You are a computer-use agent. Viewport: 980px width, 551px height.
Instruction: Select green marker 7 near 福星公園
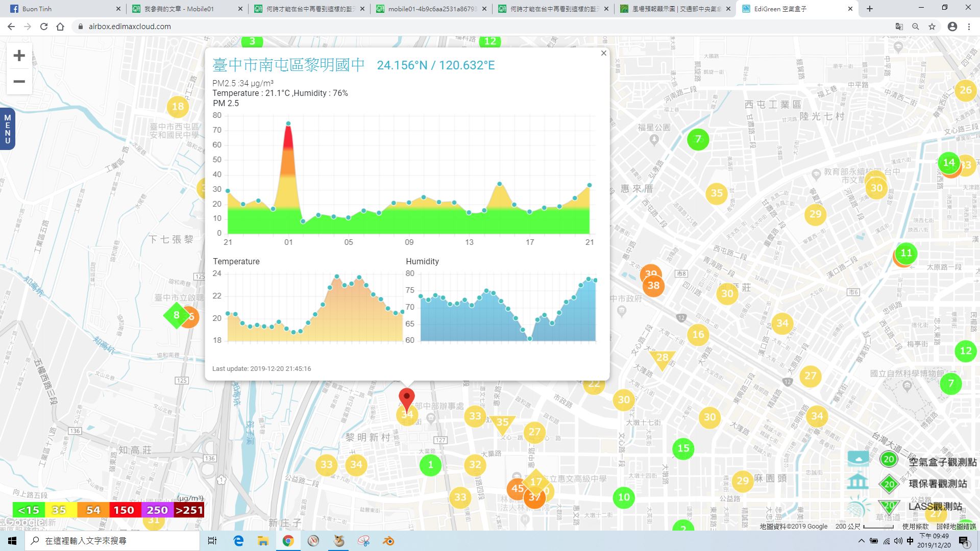coord(698,139)
